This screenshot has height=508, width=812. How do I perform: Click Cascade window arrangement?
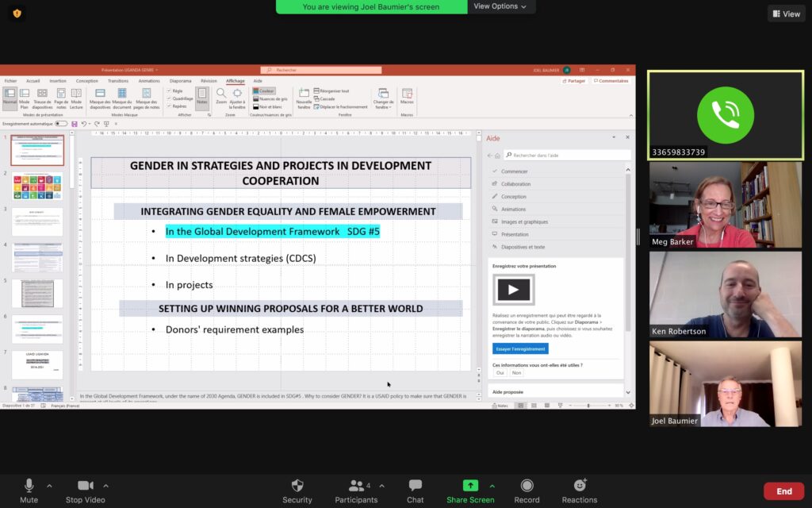tap(324, 98)
